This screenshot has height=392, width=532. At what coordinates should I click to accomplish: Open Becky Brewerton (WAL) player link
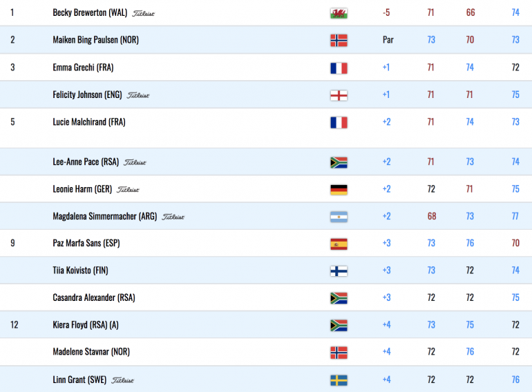(x=90, y=13)
